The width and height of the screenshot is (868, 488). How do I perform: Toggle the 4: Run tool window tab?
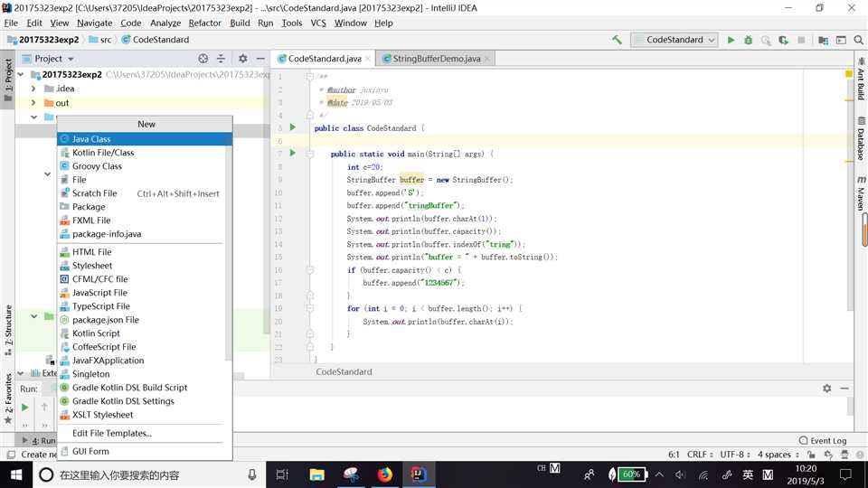(39, 440)
